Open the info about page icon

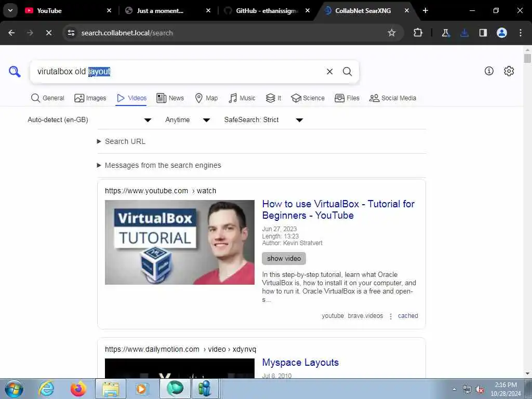click(x=489, y=71)
